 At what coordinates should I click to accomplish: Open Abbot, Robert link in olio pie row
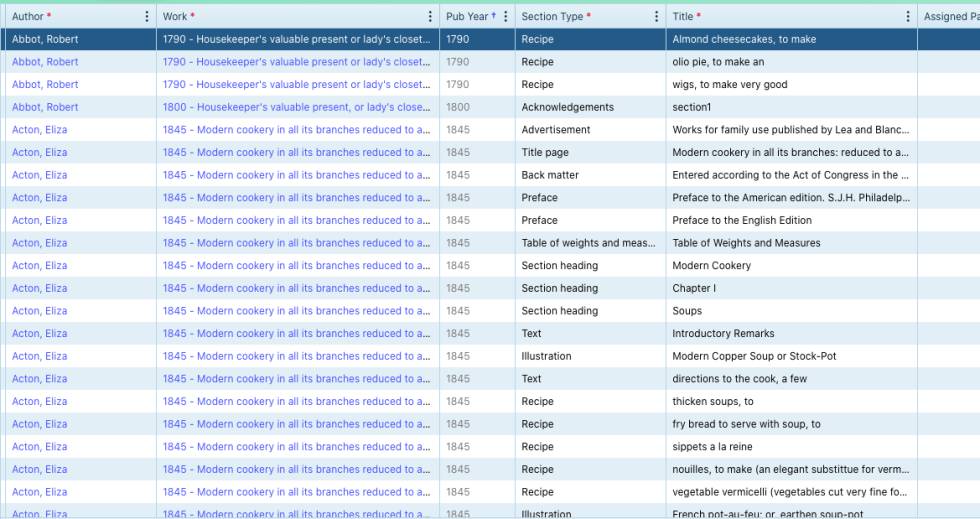click(45, 62)
